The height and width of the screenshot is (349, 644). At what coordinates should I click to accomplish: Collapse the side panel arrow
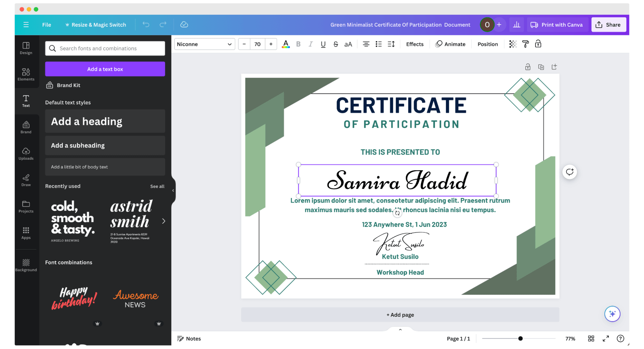pyautogui.click(x=173, y=191)
